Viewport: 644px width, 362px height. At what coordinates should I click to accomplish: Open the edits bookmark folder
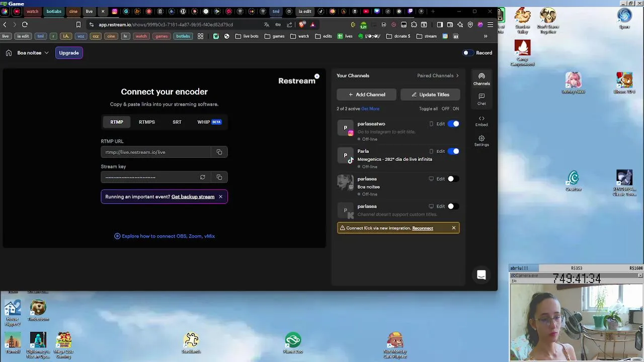[323, 36]
